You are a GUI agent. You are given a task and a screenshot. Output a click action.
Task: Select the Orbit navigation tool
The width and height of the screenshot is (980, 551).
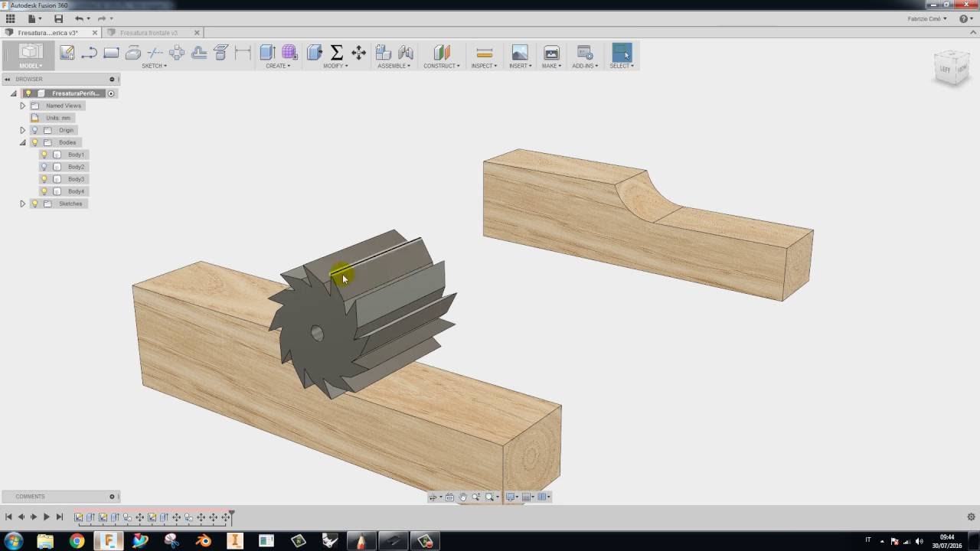pyautogui.click(x=433, y=497)
